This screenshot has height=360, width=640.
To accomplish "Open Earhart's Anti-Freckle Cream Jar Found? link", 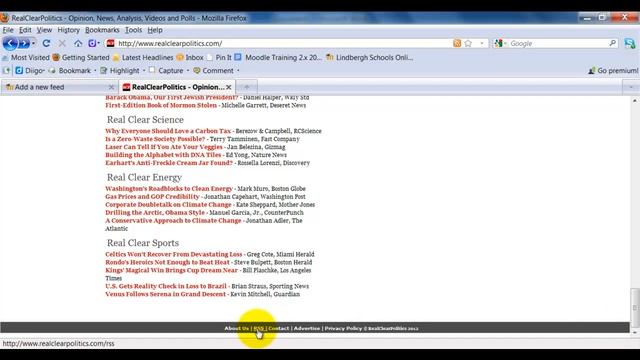I will pos(169,163).
